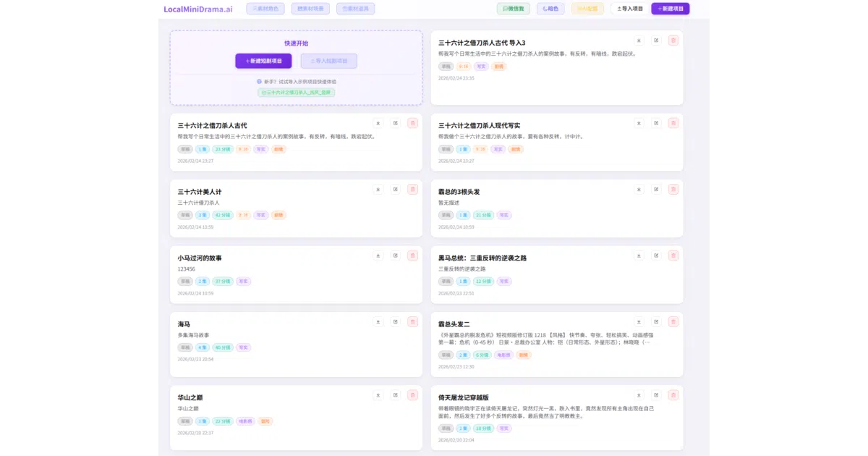
Task: Click the 2026/02/23 12:30 timestamp on 霸总头发二
Action: click(x=456, y=367)
